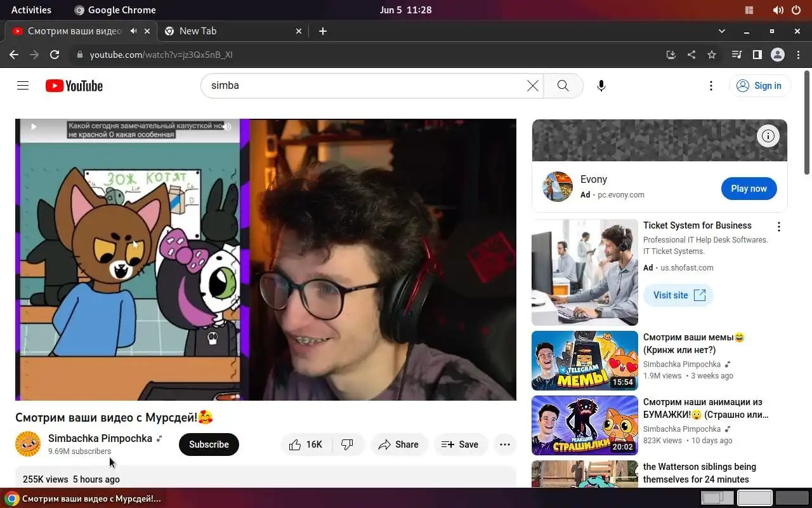Like the video with thumbs up
812x508 pixels.
click(306, 444)
